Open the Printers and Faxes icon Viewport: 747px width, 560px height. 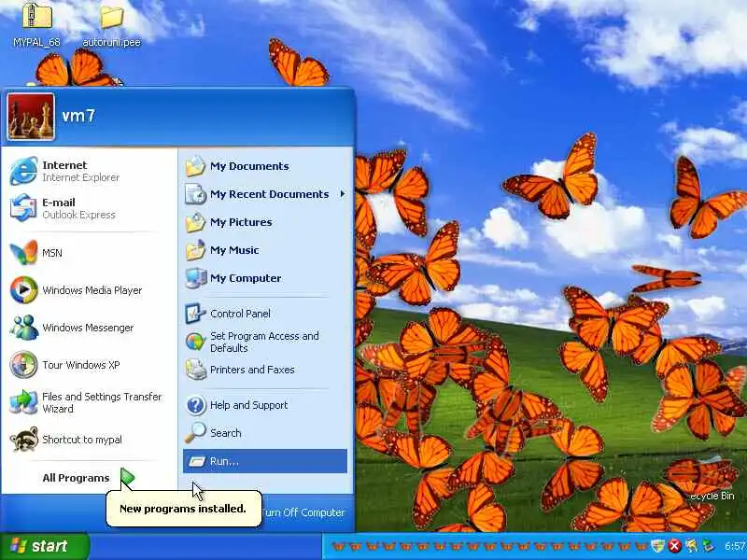coord(195,370)
